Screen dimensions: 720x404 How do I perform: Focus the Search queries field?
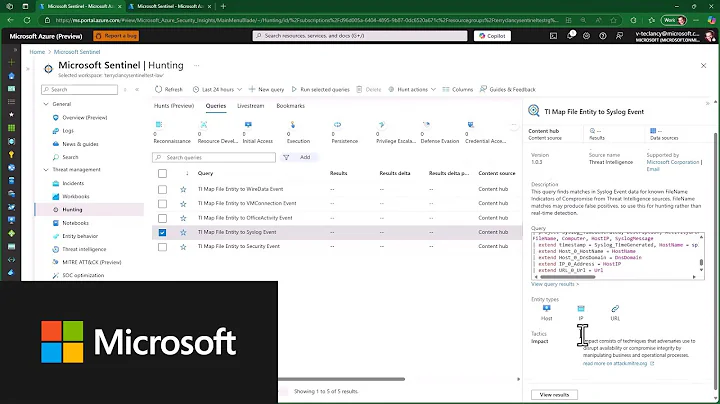(214, 157)
